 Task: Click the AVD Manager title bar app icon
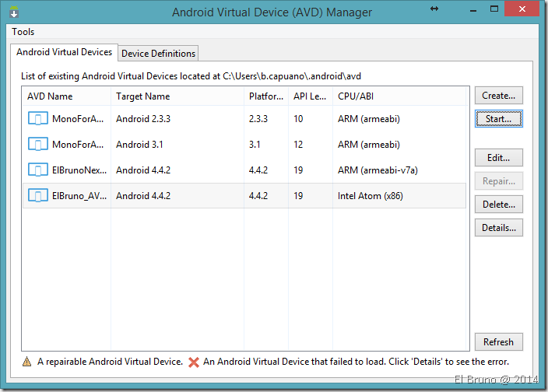(x=14, y=12)
